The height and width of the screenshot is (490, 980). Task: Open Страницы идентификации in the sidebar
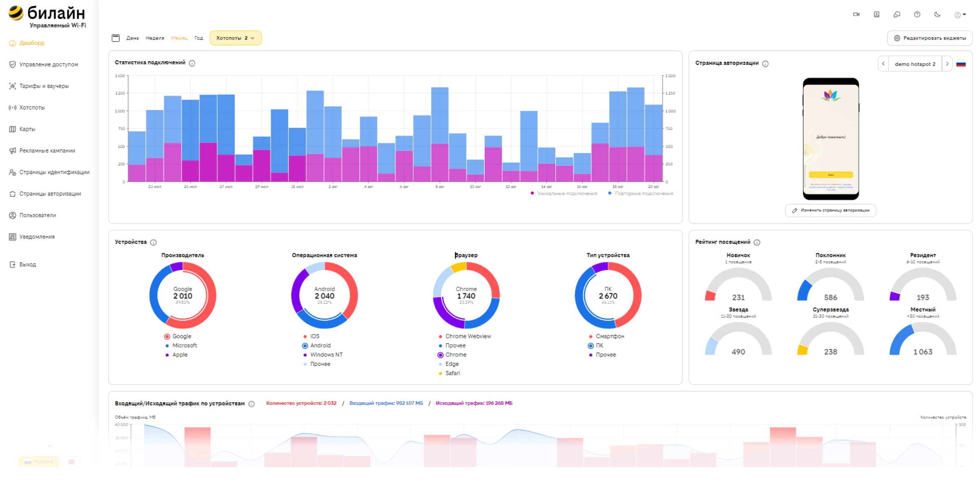(49, 172)
